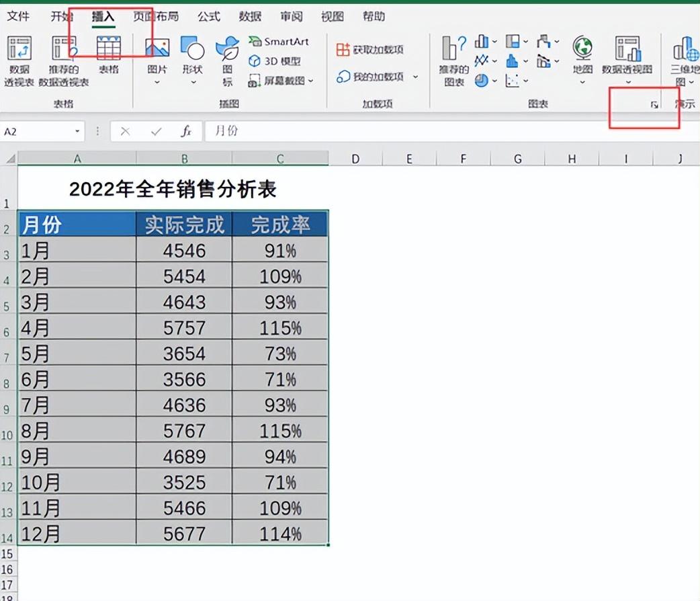Confirm formula entry checkmark
This screenshot has height=601, width=700.
click(157, 131)
